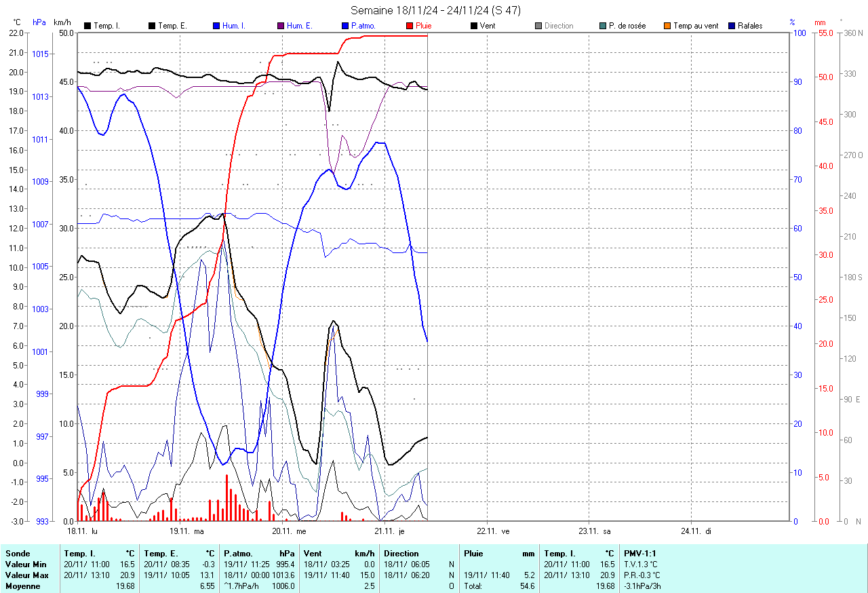This screenshot has height=593, width=868.
Task: Click the '24.11. di' date label
Action: pos(695,531)
